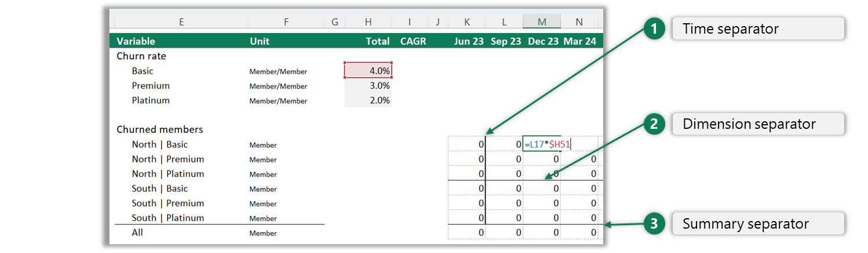
Task: Select column M header
Action: (542, 22)
